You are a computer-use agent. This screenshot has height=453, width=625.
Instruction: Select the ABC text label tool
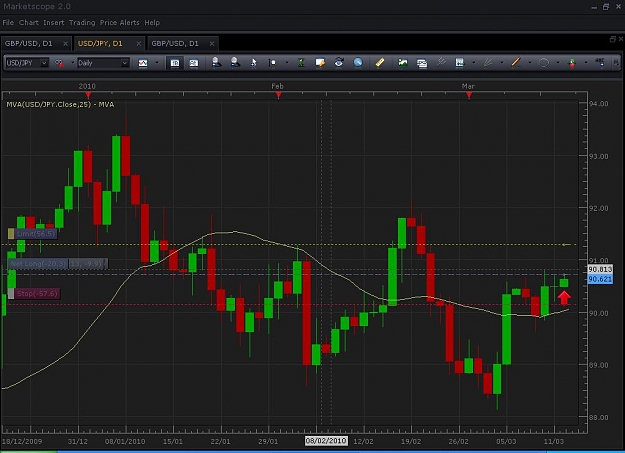coord(600,62)
